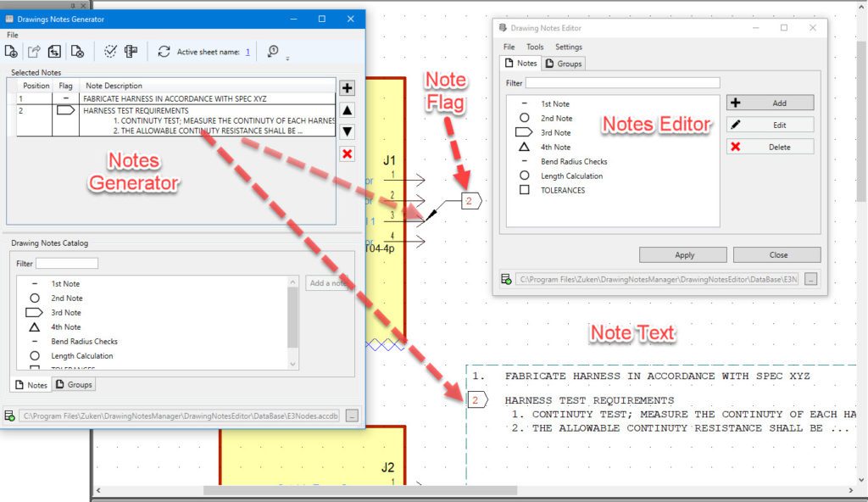Click the Apply button in Notes Editor
The image size is (868, 502).
(684, 254)
